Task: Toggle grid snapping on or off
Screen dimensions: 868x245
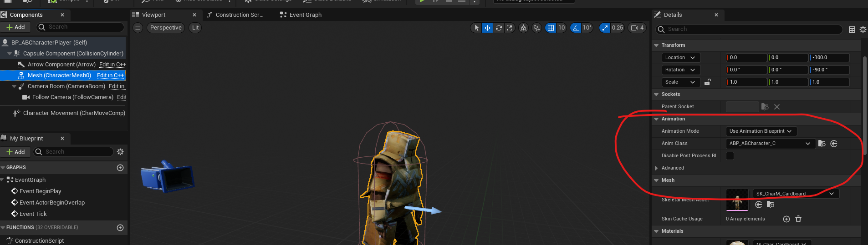Action: [551, 28]
